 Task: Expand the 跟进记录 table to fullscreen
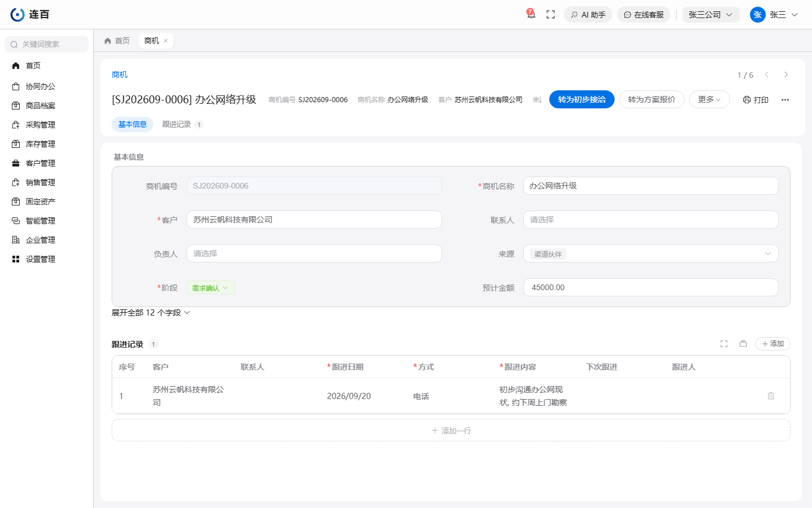coord(724,344)
